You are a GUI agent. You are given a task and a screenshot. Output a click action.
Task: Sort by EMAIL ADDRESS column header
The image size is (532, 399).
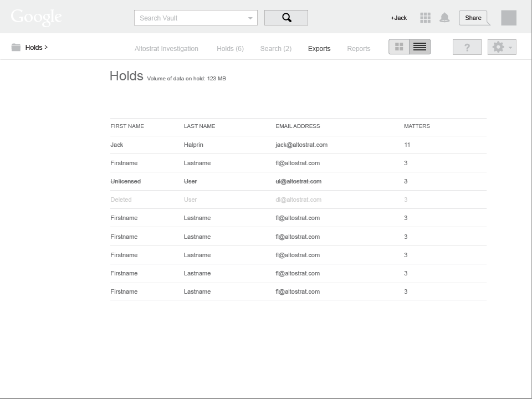click(298, 126)
